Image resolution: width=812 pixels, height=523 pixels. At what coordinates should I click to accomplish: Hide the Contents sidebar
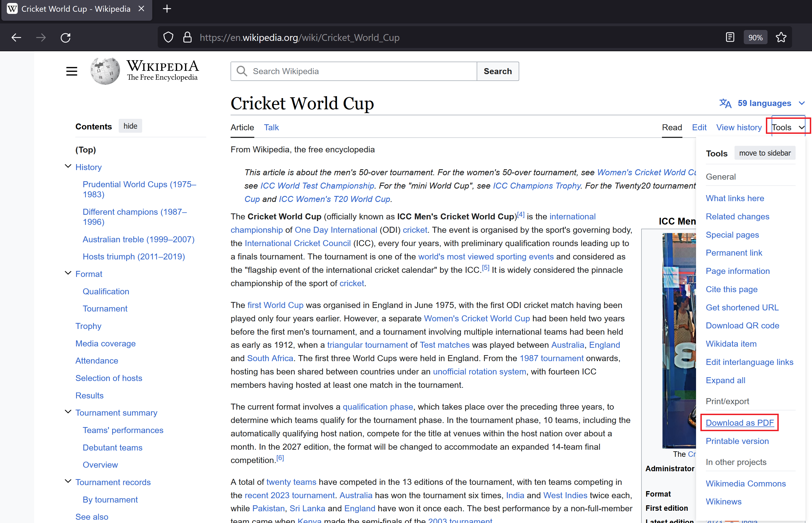(130, 126)
